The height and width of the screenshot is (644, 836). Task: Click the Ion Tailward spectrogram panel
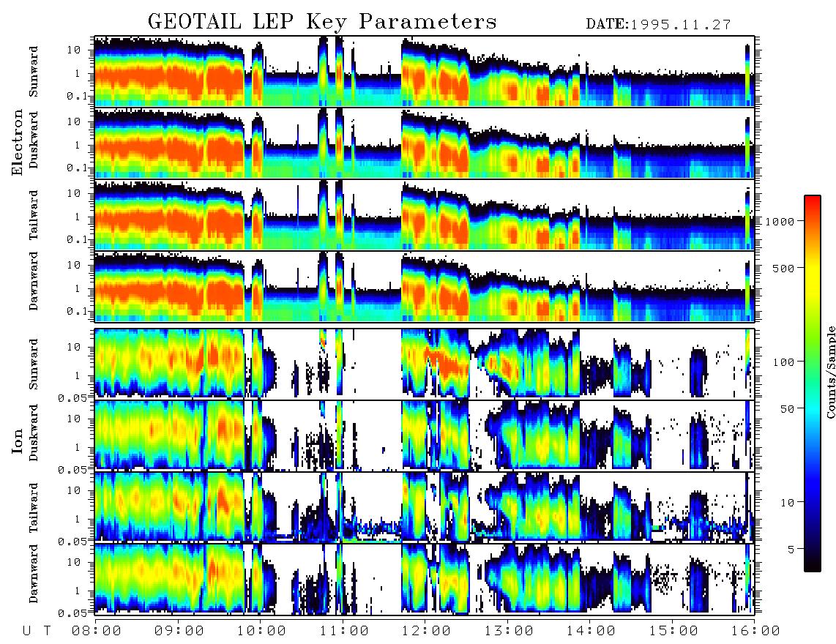coord(425,507)
